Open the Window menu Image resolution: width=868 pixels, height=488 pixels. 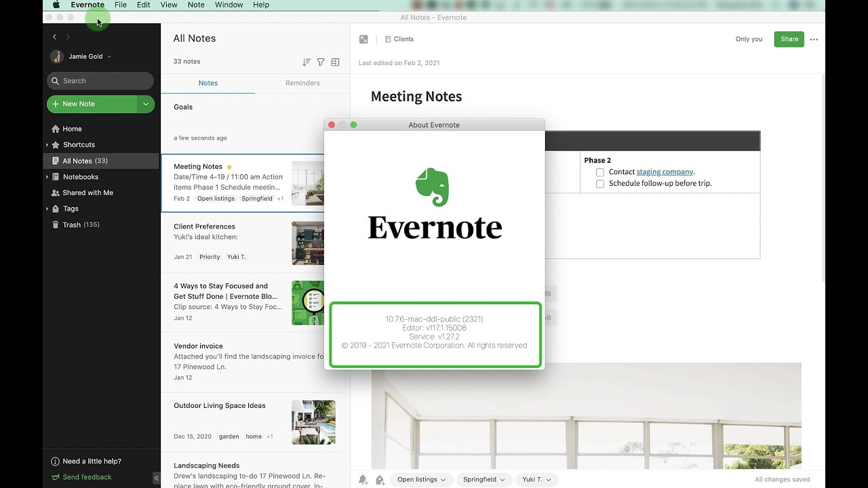pyautogui.click(x=229, y=5)
